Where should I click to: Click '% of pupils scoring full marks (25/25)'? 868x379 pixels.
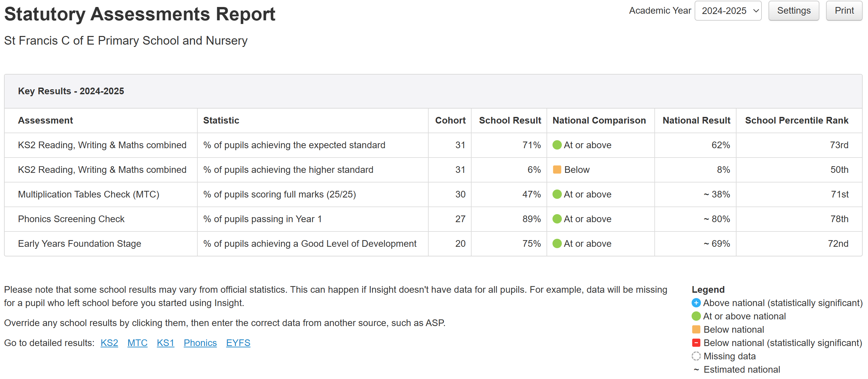pos(279,194)
